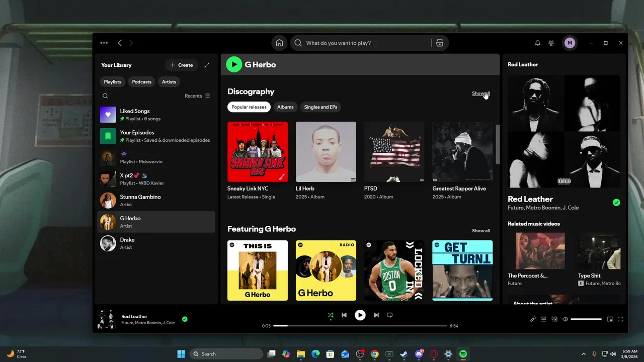Click the taskbar Search box

click(x=226, y=354)
